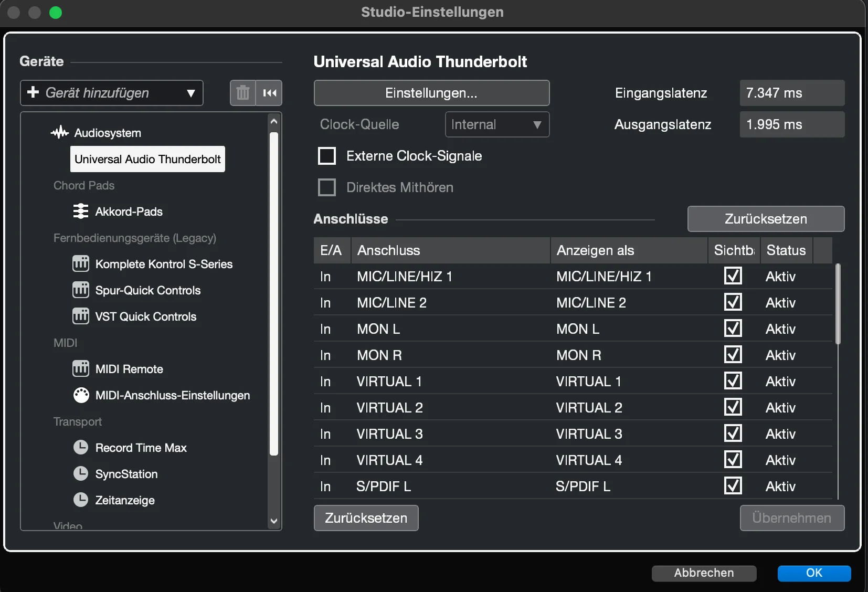868x592 pixels.
Task: Click the bottom-left Zurücksetzen button
Action: coord(366,518)
